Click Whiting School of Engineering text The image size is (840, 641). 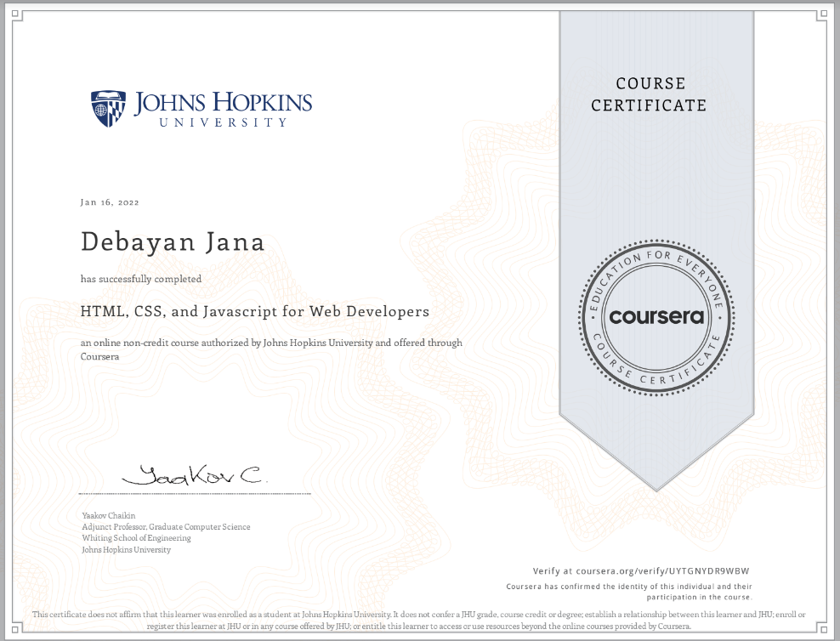pos(137,538)
